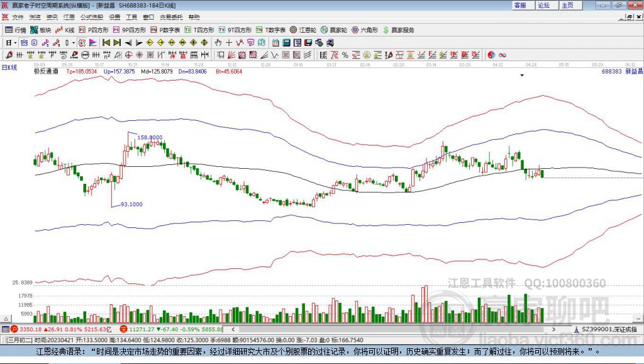Click the 江恩轮 Gann wheel tool
Viewport: 644px width, 364px height.
[x=304, y=30]
